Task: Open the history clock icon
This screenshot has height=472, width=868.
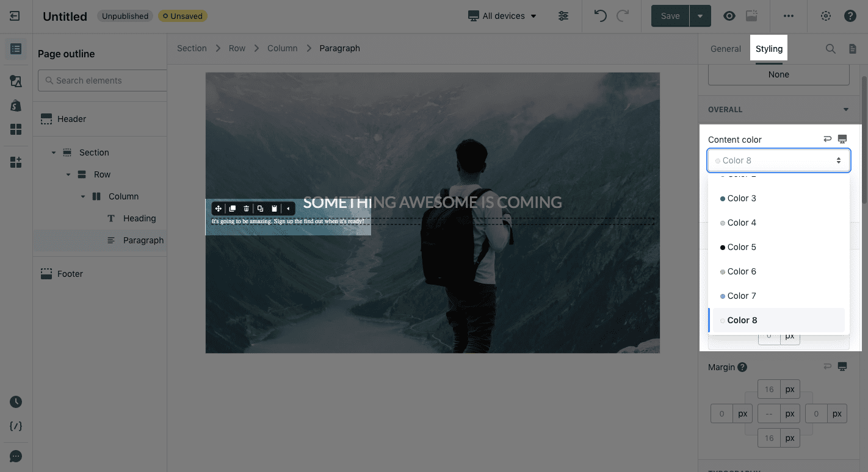Action: pos(16,402)
